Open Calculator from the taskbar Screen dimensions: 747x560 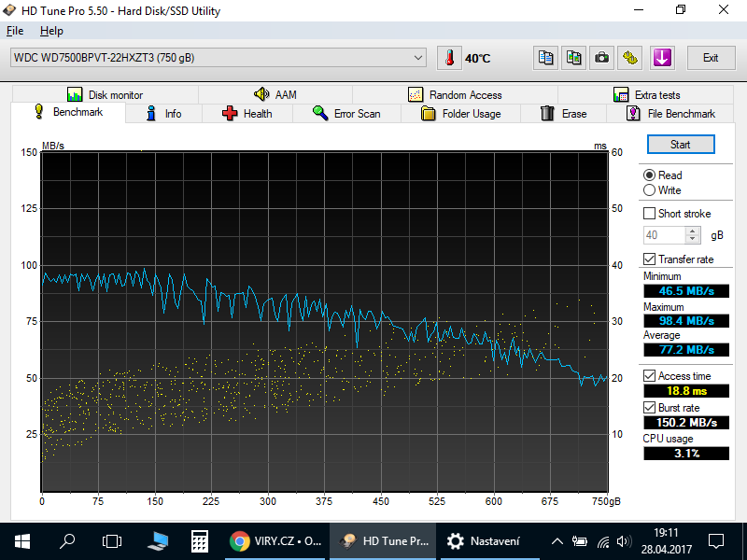pos(200,541)
